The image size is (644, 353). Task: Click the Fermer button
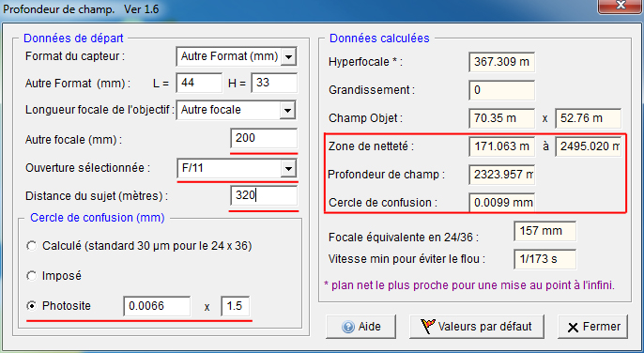[592, 327]
